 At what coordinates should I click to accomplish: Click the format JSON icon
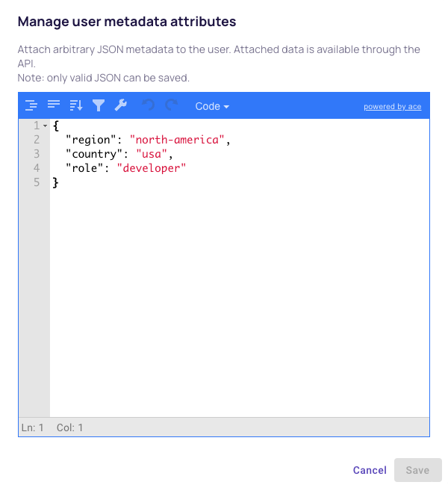(31, 105)
